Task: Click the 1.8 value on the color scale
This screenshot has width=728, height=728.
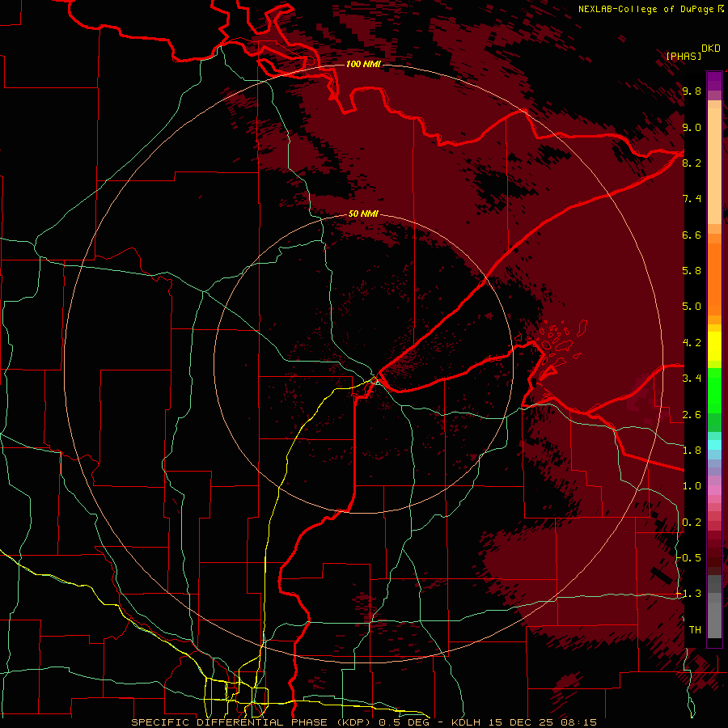Action: (692, 451)
